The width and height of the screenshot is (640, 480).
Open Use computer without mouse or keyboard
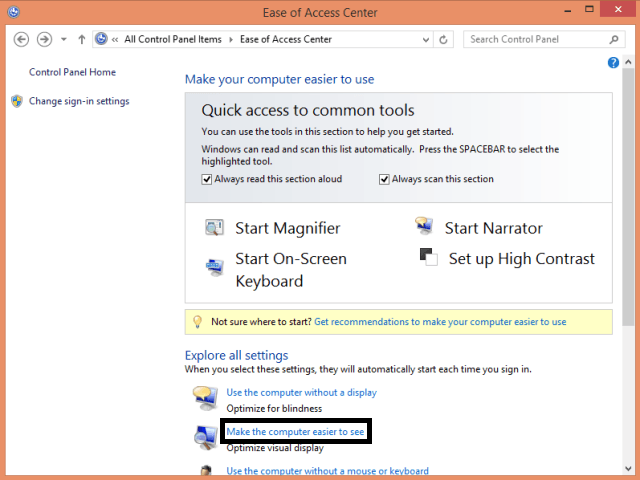point(328,471)
